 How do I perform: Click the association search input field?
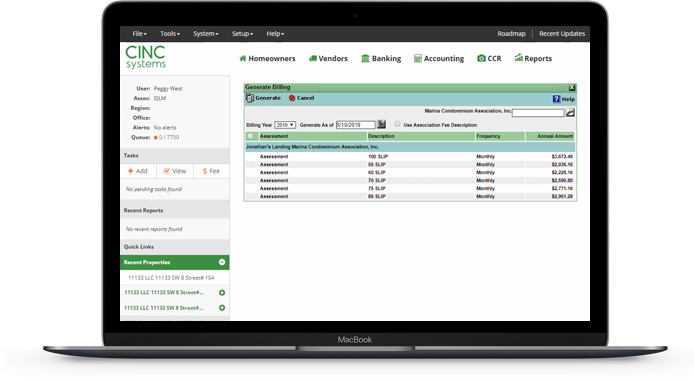coord(538,113)
